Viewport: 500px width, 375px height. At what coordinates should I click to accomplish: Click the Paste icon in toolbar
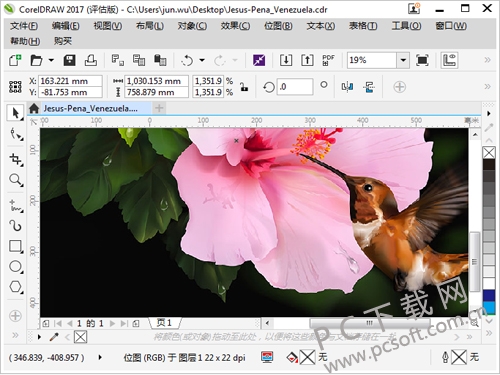(160, 60)
